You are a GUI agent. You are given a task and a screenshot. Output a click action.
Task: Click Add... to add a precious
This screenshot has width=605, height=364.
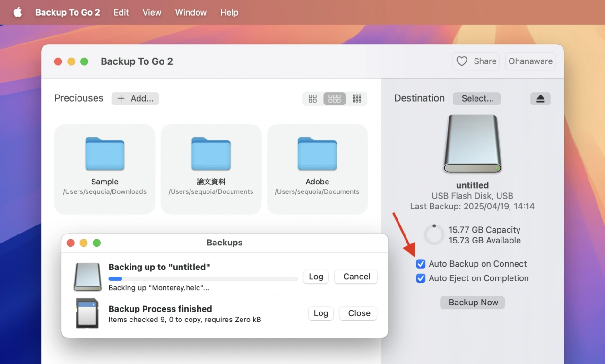(135, 98)
